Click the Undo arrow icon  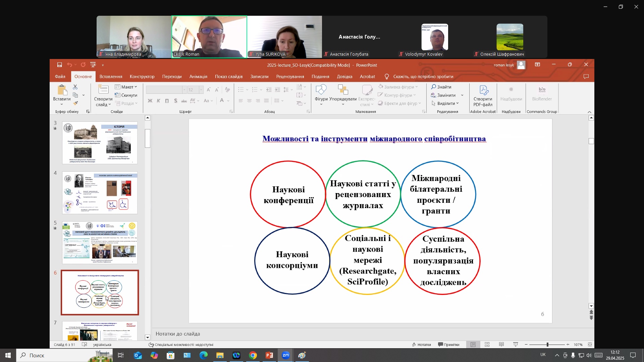[x=69, y=65]
